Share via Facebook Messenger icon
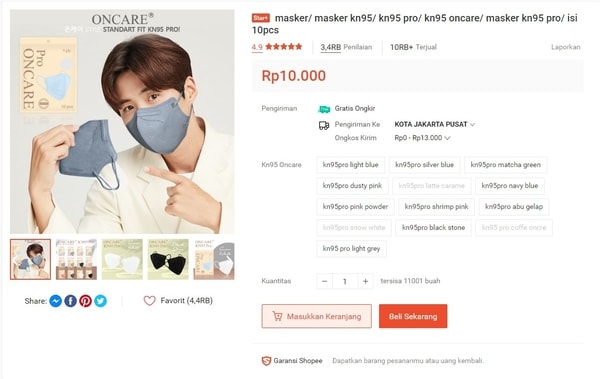 55,301
